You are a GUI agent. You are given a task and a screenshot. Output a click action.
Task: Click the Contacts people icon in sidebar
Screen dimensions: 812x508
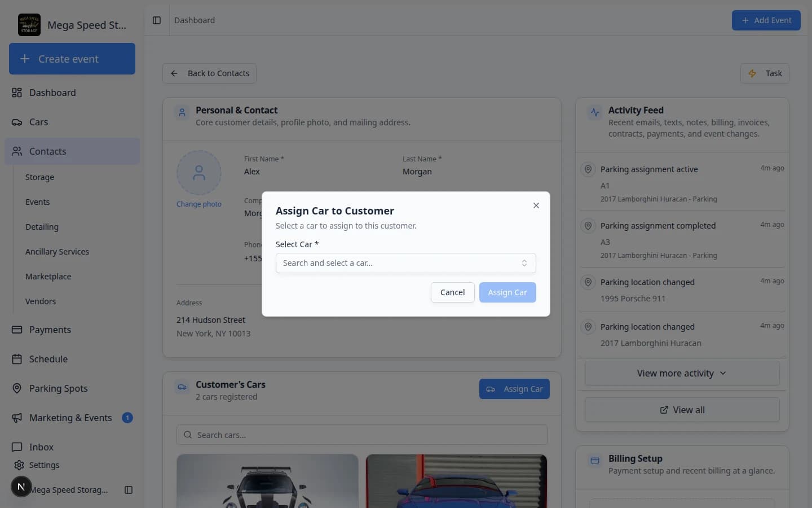point(17,151)
